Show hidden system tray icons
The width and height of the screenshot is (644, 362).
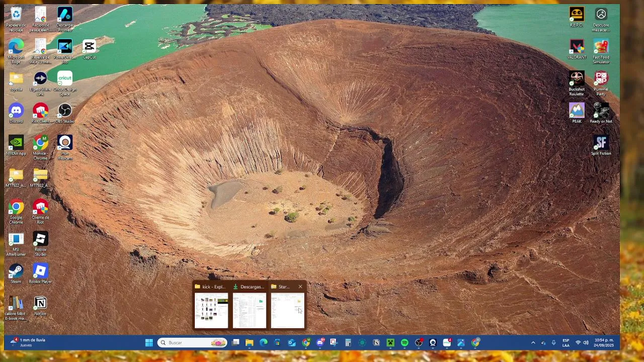[x=533, y=343]
